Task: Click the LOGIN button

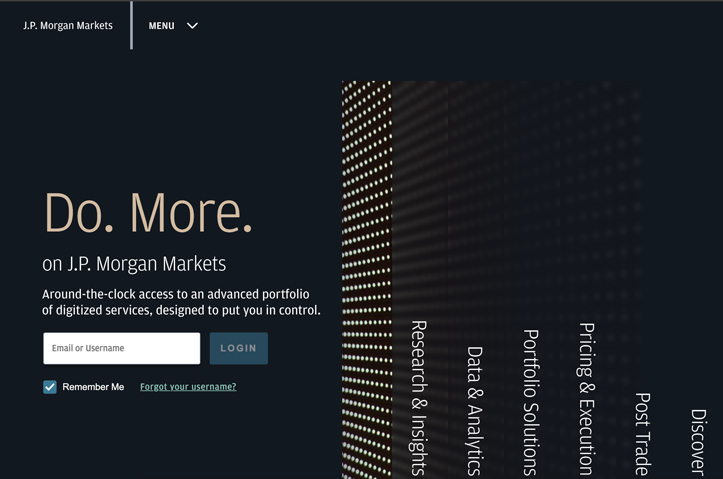Action: pyautogui.click(x=239, y=348)
